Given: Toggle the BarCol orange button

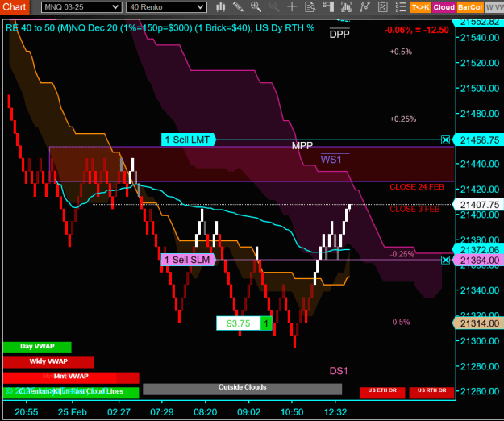Looking at the screenshot, I should pos(470,7).
